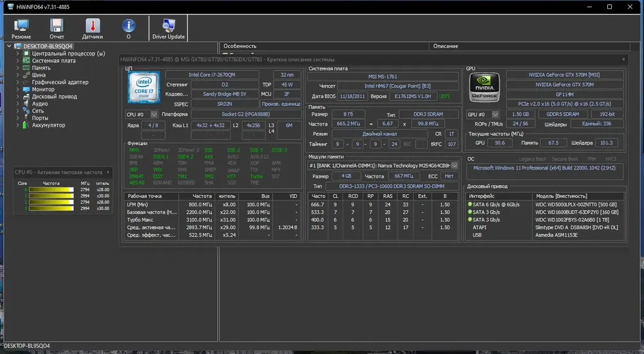Click the DESKTOP-BL9SQ04 computer icon in tree
644x354 pixels.
coord(17,46)
